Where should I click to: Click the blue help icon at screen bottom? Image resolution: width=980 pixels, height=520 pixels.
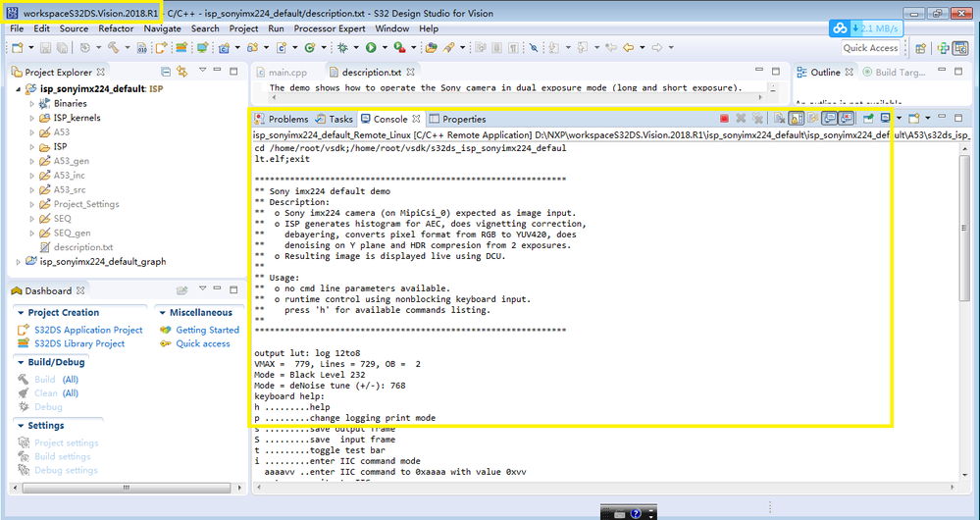click(636, 514)
